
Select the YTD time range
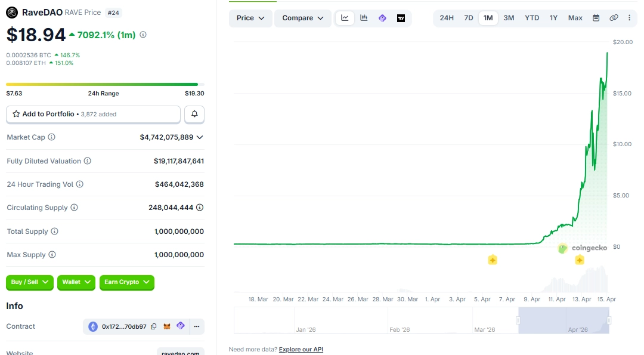pyautogui.click(x=531, y=17)
